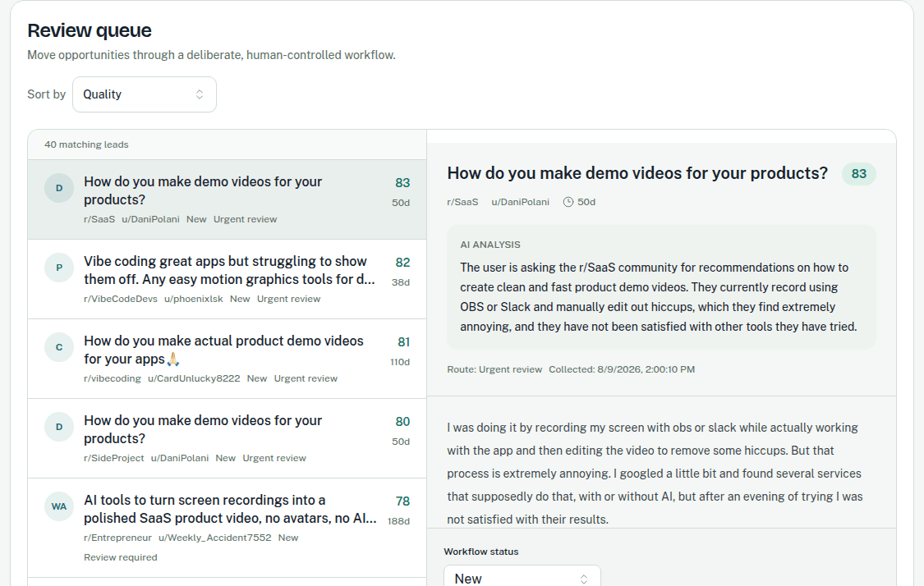Click the WA avatar for the Weekly_Accident7552 lead

[x=59, y=506]
